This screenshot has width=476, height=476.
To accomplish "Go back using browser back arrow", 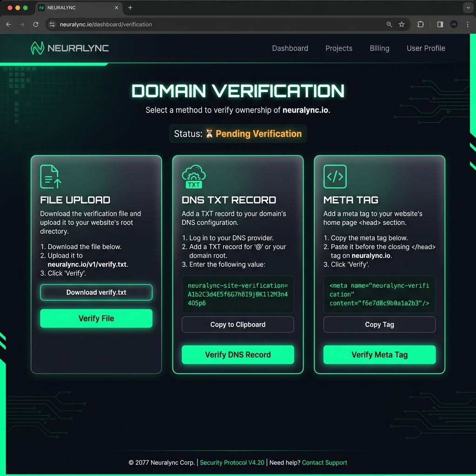I will [x=8, y=24].
